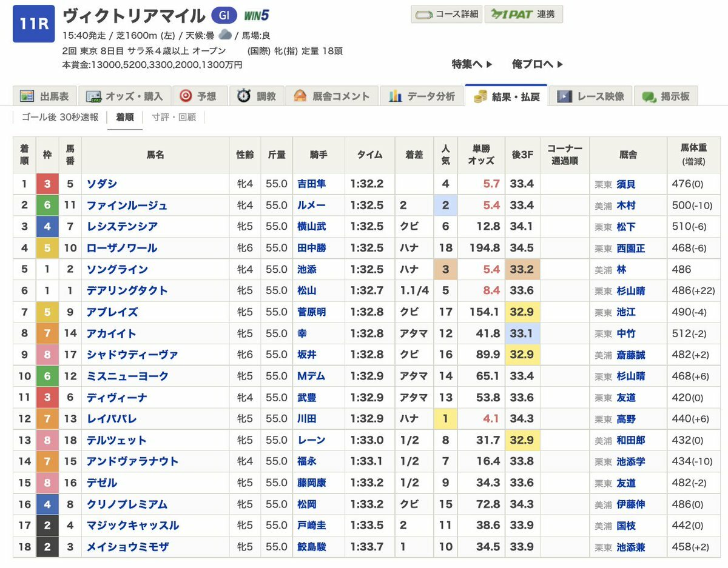Click the 11R race number badge

[x=33, y=24]
